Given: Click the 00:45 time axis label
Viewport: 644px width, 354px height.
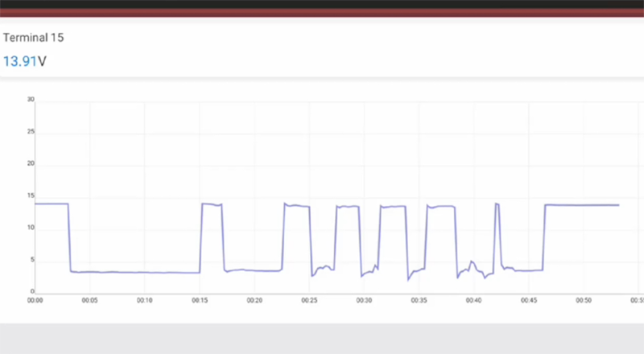Looking at the screenshot, I should coord(528,300).
